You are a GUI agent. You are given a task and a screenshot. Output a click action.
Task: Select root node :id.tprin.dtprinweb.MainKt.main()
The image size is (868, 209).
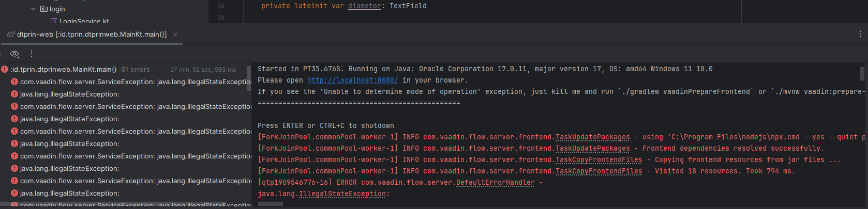63,70
